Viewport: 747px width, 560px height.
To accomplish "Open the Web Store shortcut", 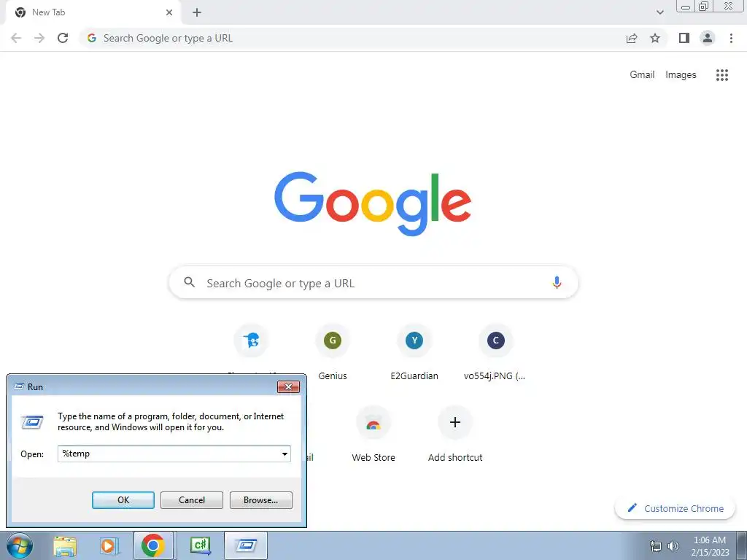I will [x=373, y=434].
